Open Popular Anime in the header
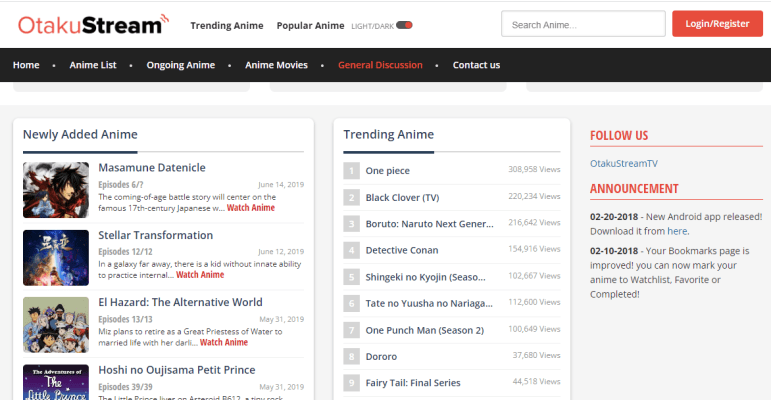 pyautogui.click(x=310, y=25)
